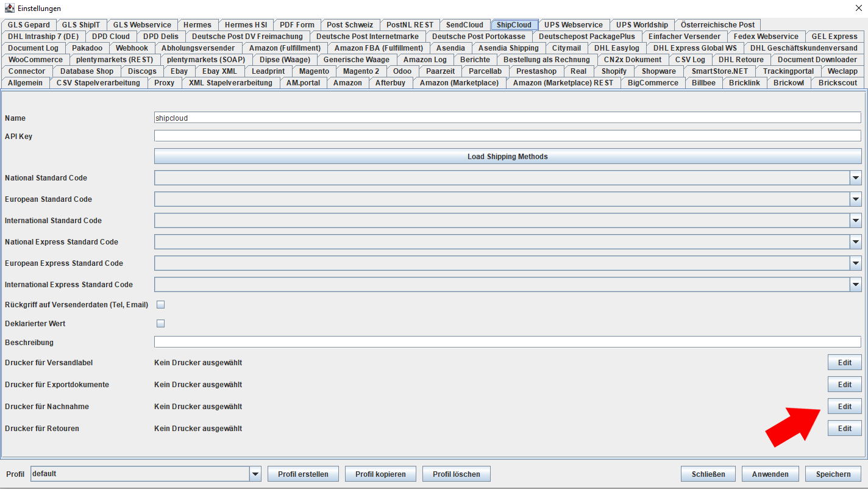The image size is (868, 489).
Task: Switch to GLS Gepard tab
Action: tap(29, 25)
